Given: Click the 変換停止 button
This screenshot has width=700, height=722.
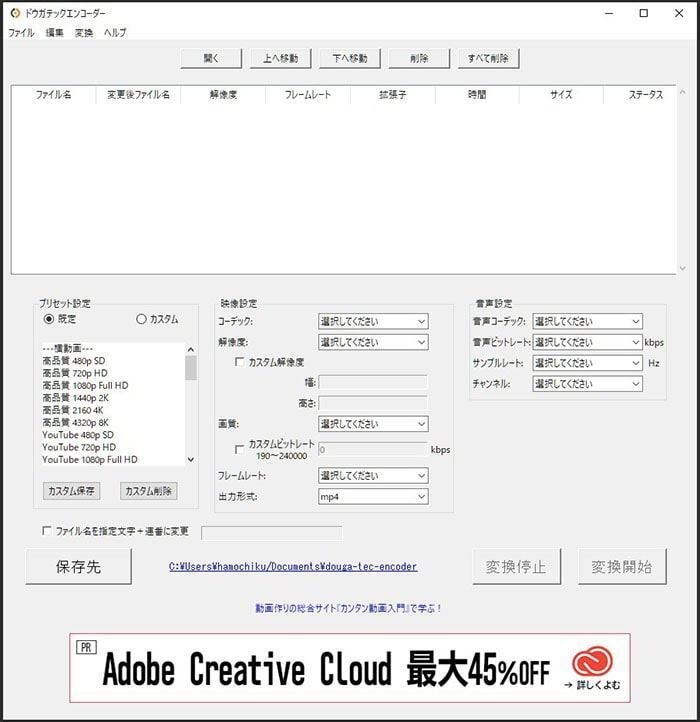Looking at the screenshot, I should coord(516,567).
